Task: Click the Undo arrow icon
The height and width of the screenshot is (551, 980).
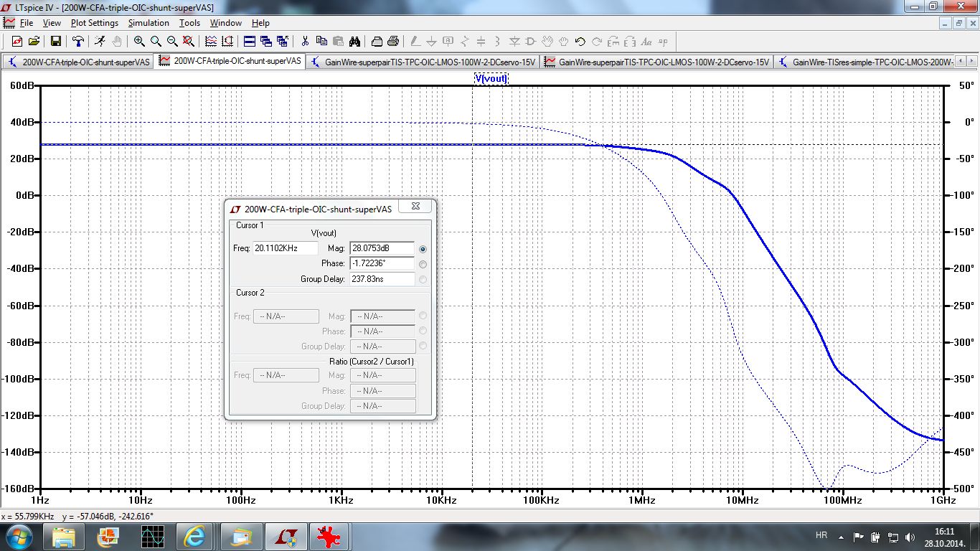Action: coord(580,41)
